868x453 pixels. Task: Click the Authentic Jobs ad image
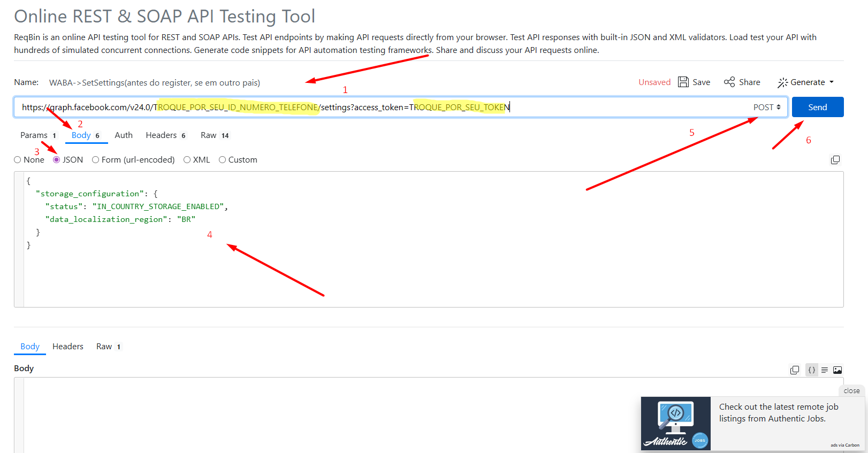coord(676,424)
